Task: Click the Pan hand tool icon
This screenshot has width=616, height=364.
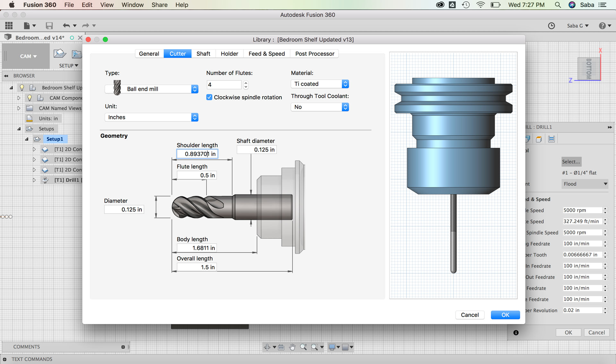Action: tap(292, 347)
